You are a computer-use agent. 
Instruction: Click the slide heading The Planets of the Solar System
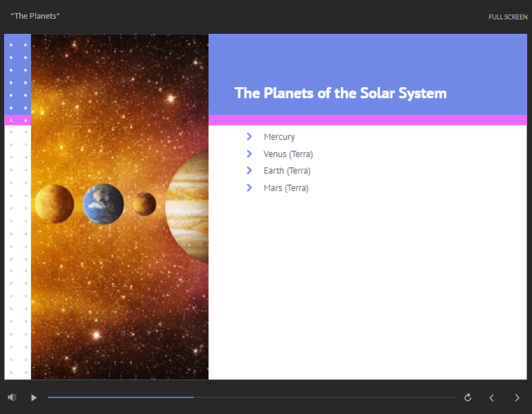pyautogui.click(x=341, y=93)
